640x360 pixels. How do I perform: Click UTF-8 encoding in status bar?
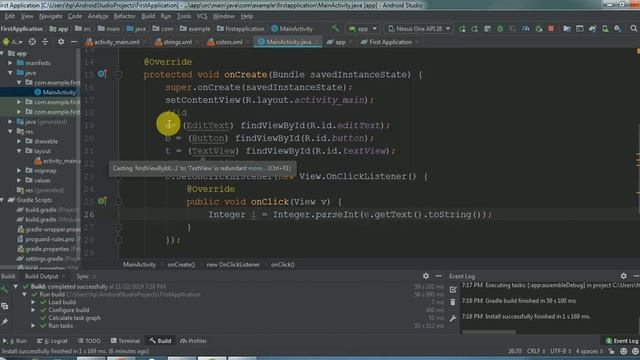561,351
